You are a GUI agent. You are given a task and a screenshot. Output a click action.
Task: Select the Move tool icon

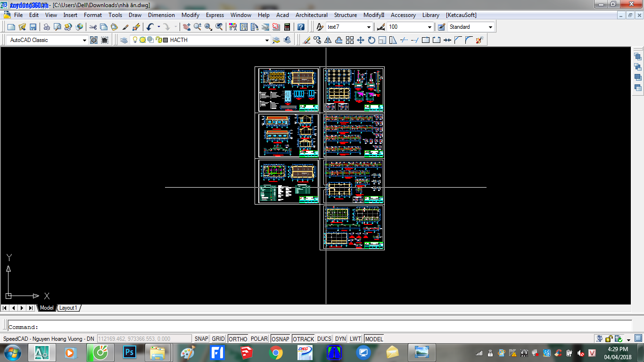361,40
